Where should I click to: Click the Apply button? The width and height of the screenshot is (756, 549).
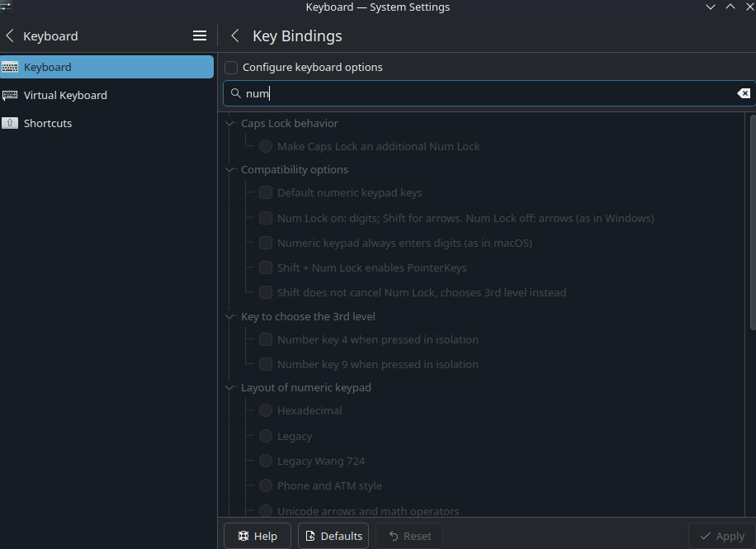(x=722, y=536)
